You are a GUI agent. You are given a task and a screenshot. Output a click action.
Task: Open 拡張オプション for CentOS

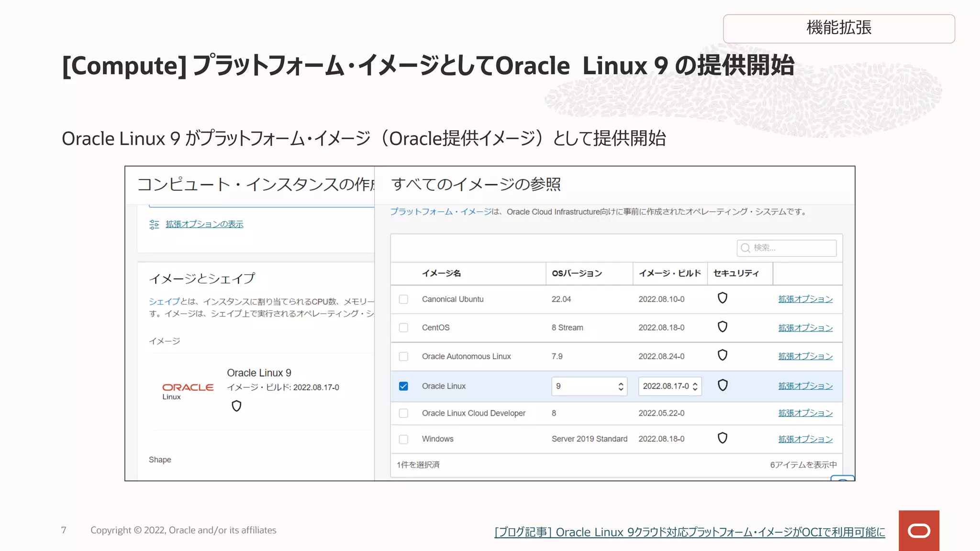pos(805,328)
